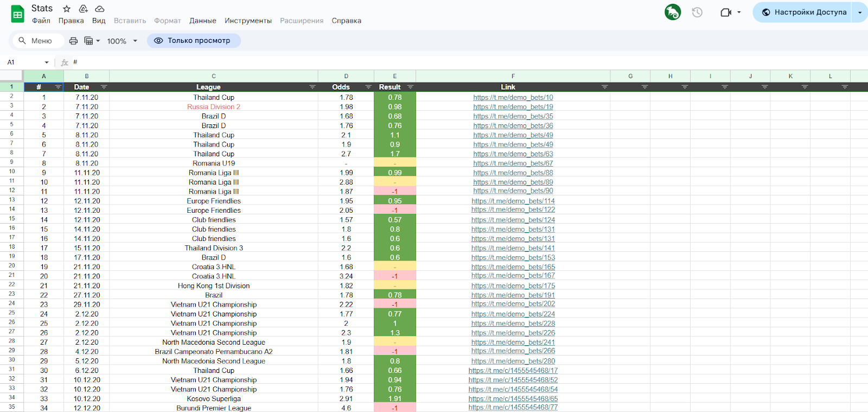Select the Hong Kong 1st Division cell
Image resolution: width=868 pixels, height=412 pixels.
click(x=214, y=286)
